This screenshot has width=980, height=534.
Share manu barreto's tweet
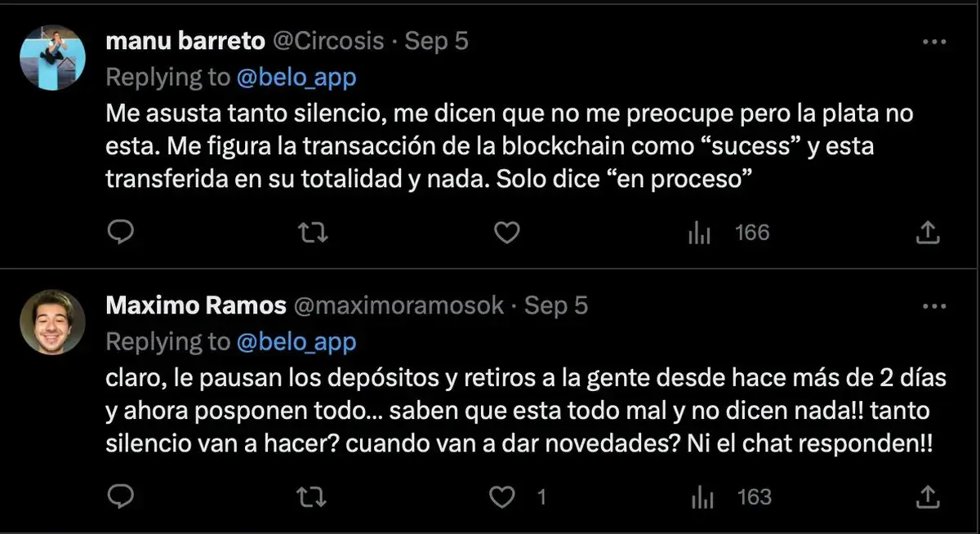point(927,234)
